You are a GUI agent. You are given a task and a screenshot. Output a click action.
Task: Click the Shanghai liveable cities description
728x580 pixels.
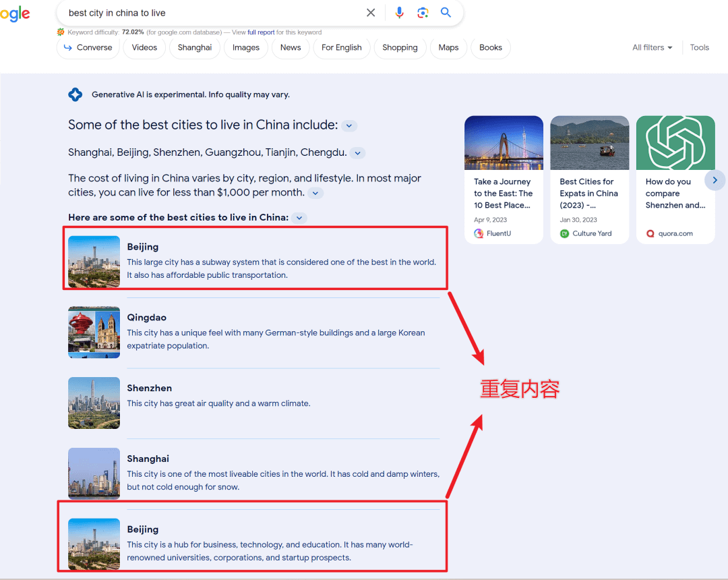283,481
